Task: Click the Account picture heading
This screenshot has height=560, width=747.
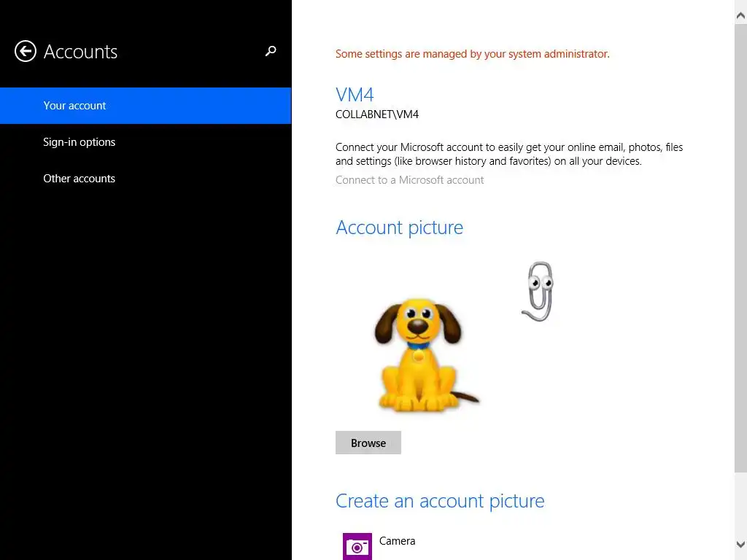Action: click(399, 227)
